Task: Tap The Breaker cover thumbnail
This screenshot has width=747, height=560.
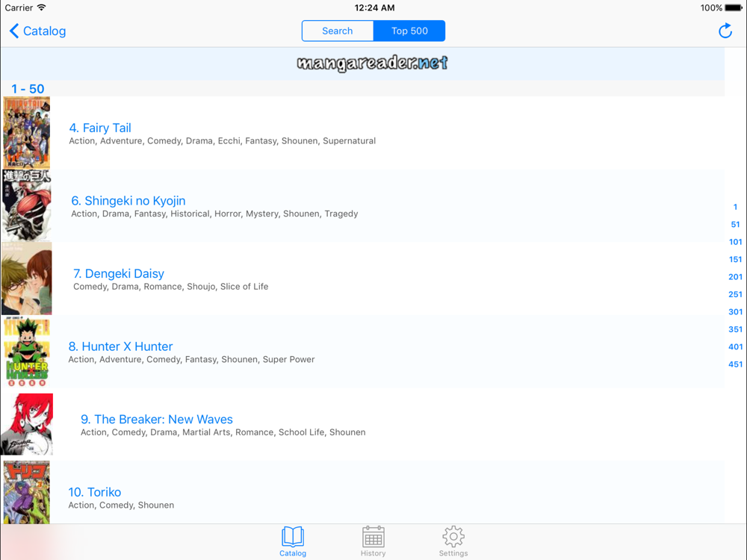Action: point(27,424)
